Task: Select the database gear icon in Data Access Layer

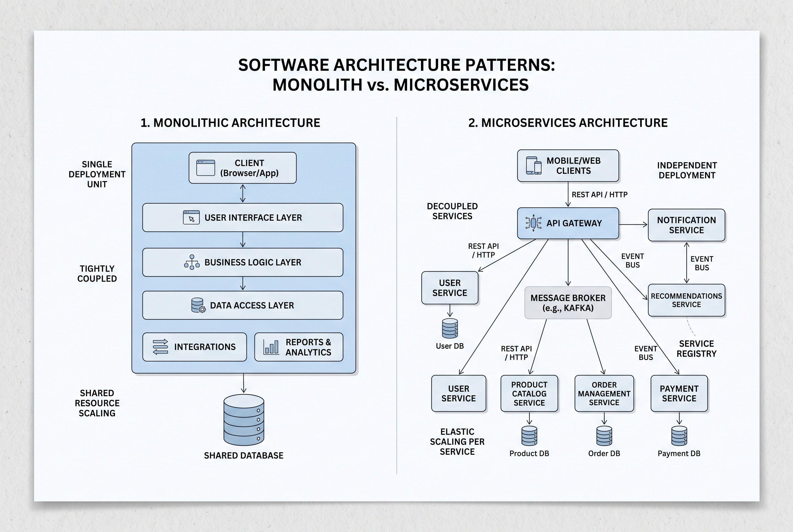Action: coord(198,305)
